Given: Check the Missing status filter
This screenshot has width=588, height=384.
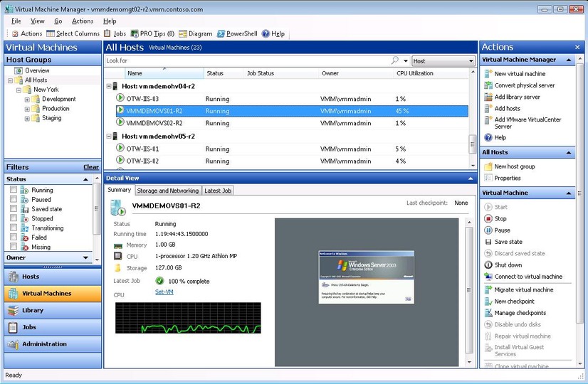Looking at the screenshot, I should tap(14, 247).
